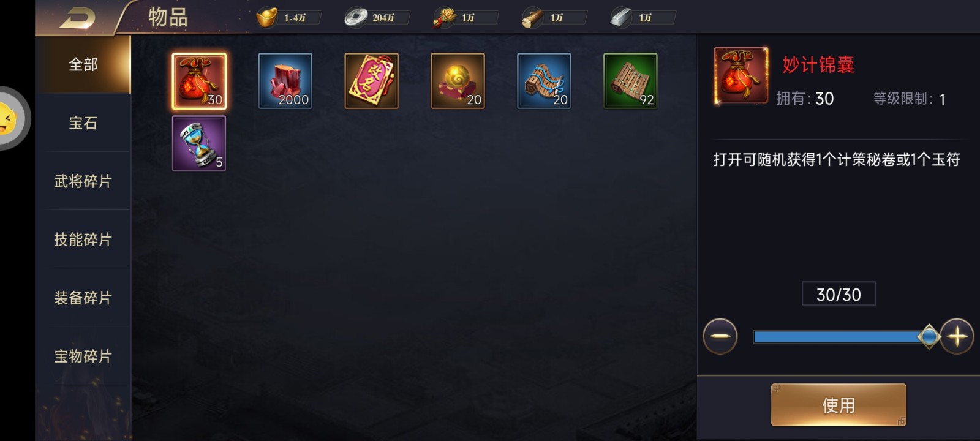Decrease quantity with the minus button
This screenshot has height=441, width=980.
click(720, 336)
